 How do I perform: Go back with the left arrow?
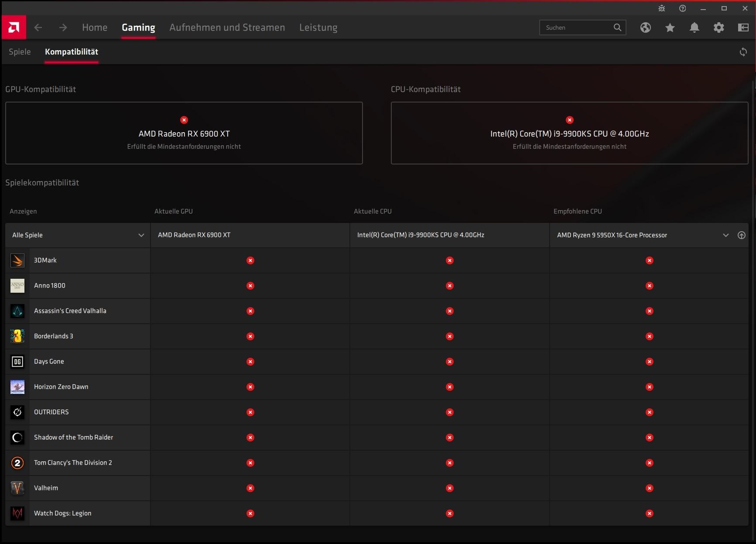38,27
